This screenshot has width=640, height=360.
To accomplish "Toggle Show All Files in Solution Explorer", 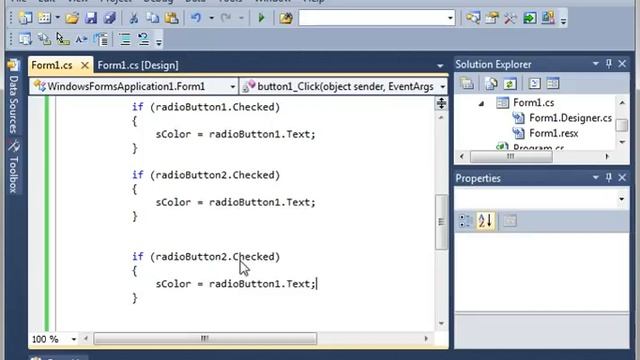I will [x=491, y=84].
